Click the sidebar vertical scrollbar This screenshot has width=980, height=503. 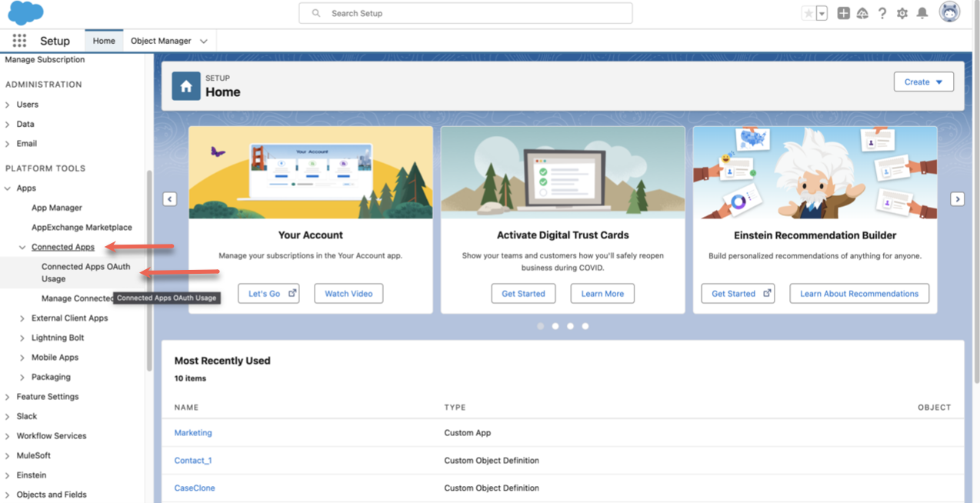tap(149, 269)
